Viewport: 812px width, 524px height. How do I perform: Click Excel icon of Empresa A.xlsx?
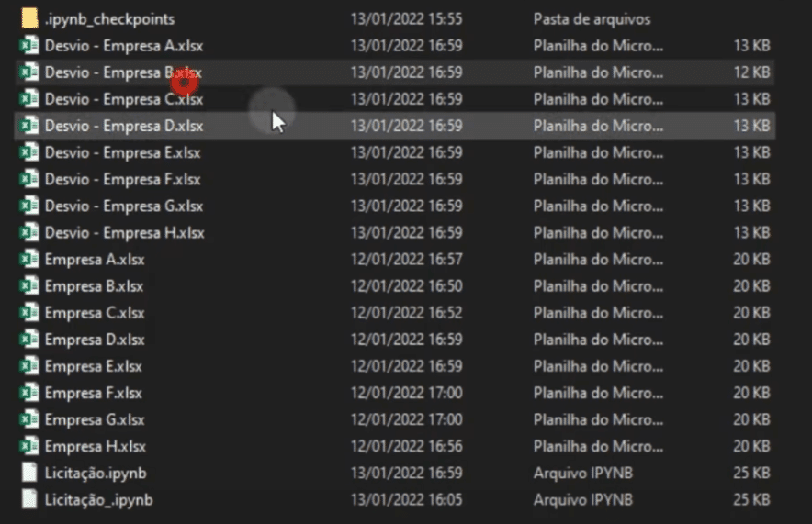(x=29, y=259)
